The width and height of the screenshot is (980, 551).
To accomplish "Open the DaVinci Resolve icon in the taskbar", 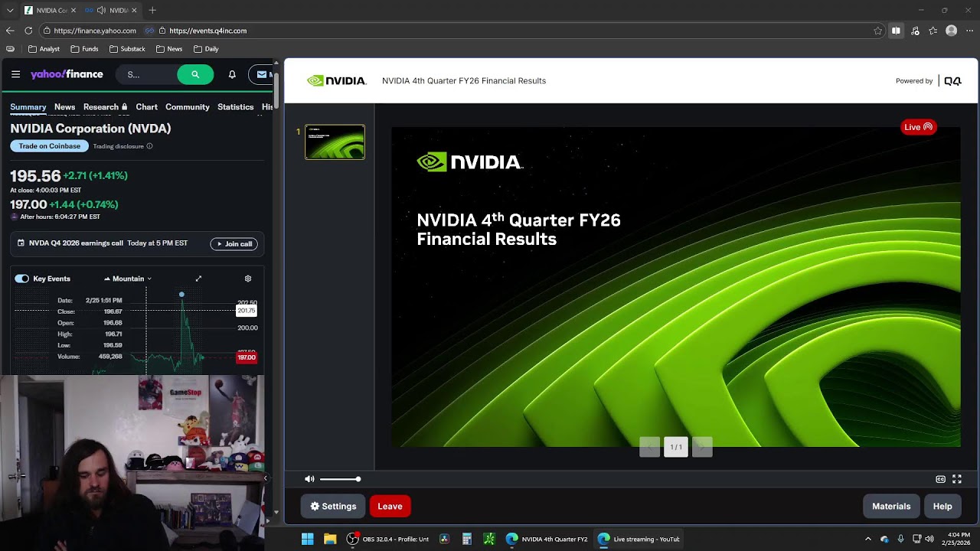I will [444, 539].
